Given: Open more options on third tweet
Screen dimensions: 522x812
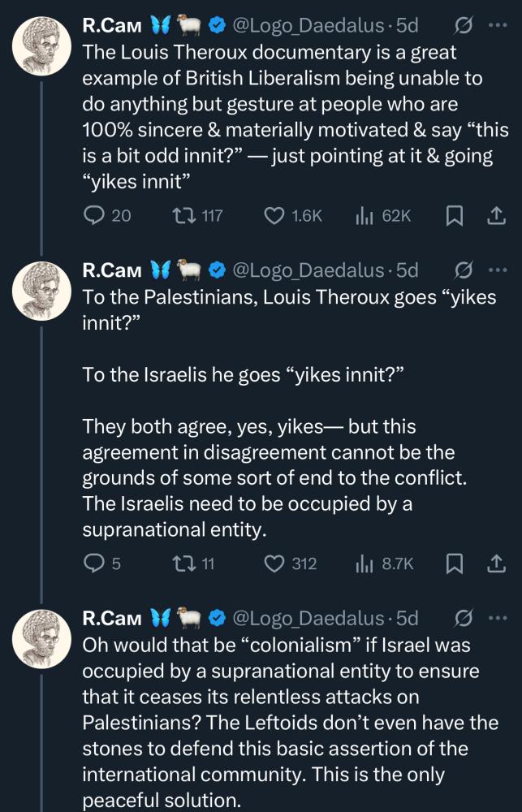Looking at the screenshot, I should pos(496,618).
